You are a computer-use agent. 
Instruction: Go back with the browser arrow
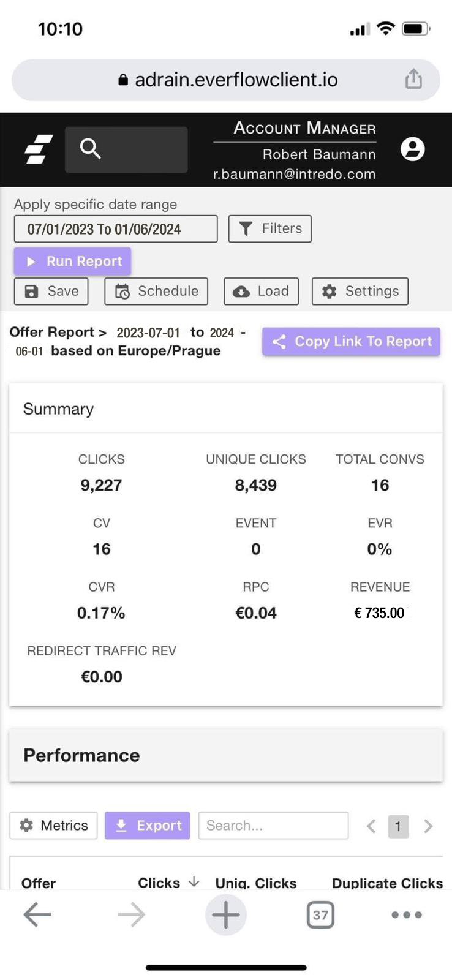37,914
